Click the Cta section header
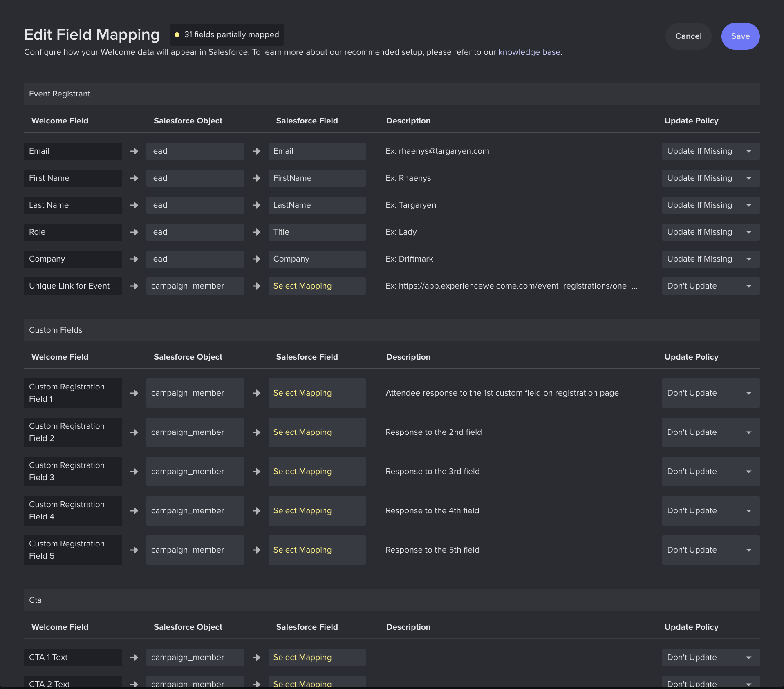 click(x=392, y=600)
